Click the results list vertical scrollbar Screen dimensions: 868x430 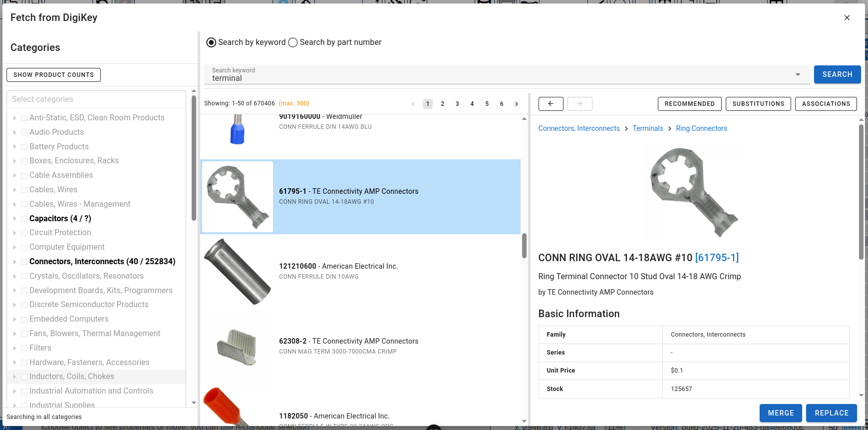pyautogui.click(x=524, y=246)
